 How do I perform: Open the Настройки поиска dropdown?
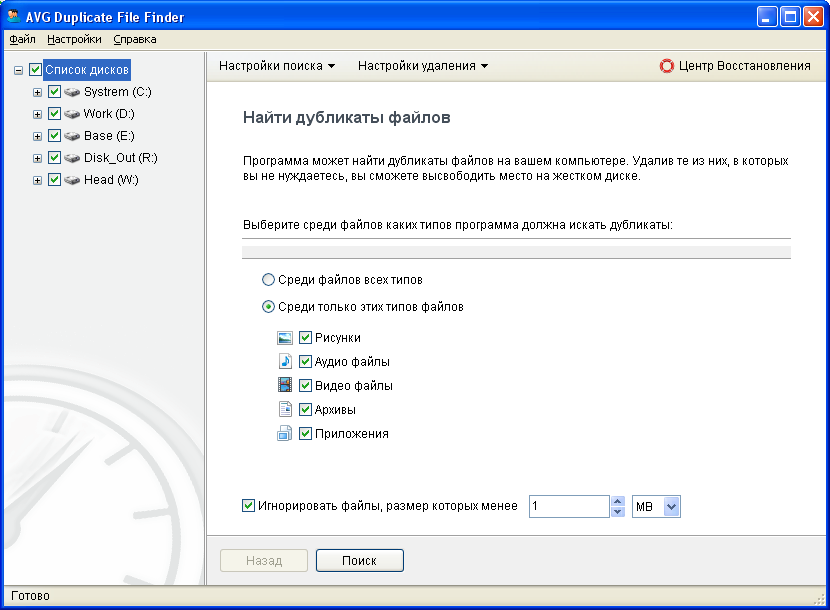click(x=277, y=66)
